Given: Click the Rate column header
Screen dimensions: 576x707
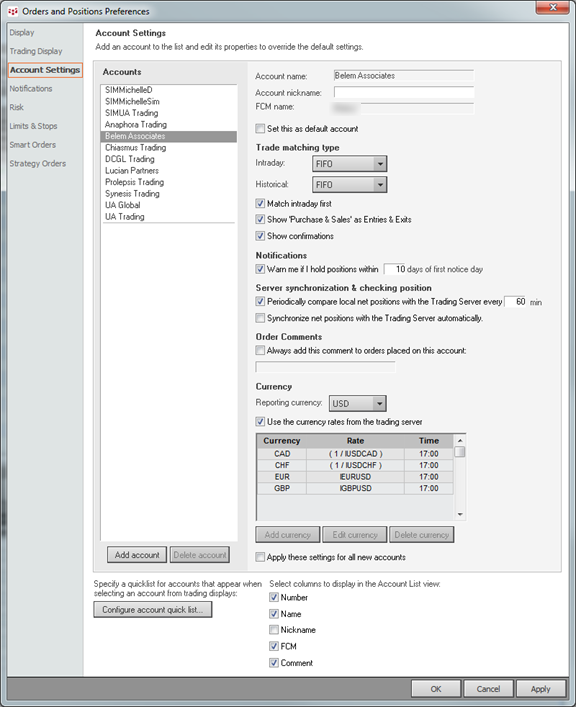Looking at the screenshot, I should (355, 441).
